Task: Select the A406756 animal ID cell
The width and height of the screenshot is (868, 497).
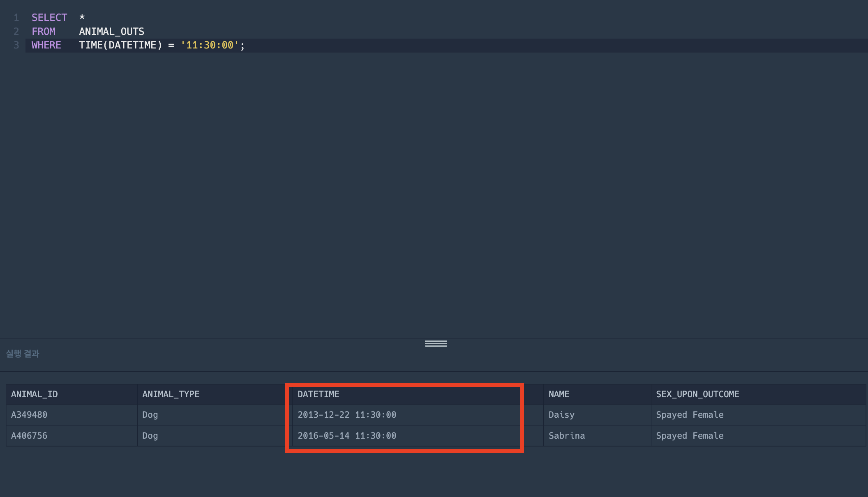Action: pos(29,436)
